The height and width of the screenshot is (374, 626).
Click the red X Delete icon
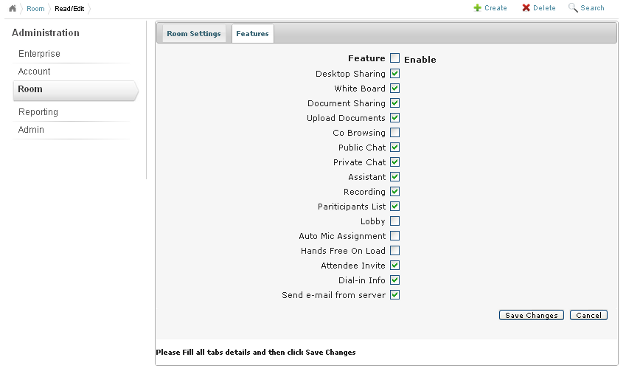526,8
